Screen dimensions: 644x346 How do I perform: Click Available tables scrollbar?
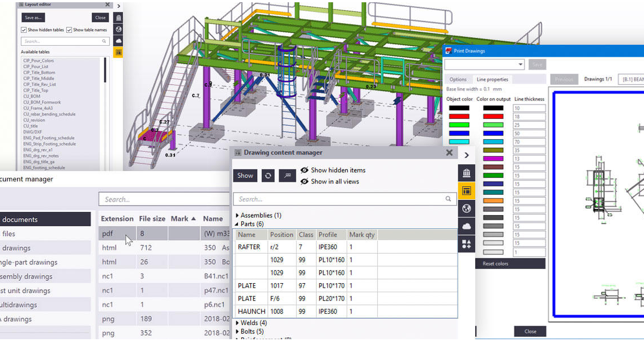pyautogui.click(x=105, y=71)
